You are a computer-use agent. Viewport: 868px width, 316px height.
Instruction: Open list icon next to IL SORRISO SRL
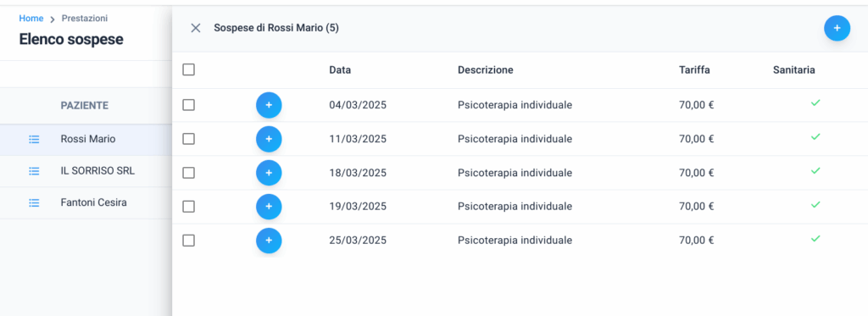point(34,172)
